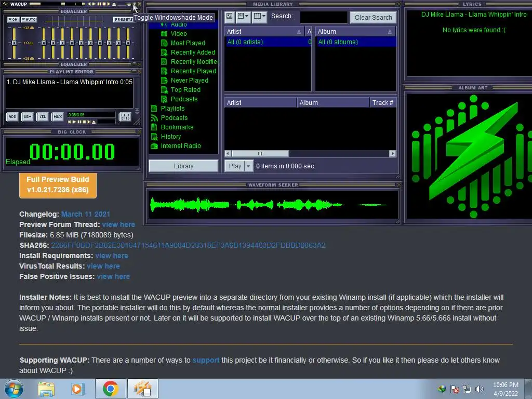Click Eject icon in WACUP main title bar
Image resolution: width=532 pixels, height=399 pixels.
pyautogui.click(x=114, y=4)
